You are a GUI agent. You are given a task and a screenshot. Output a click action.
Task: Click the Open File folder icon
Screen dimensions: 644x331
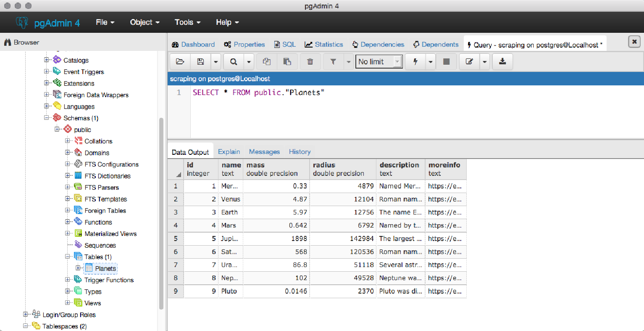(180, 62)
